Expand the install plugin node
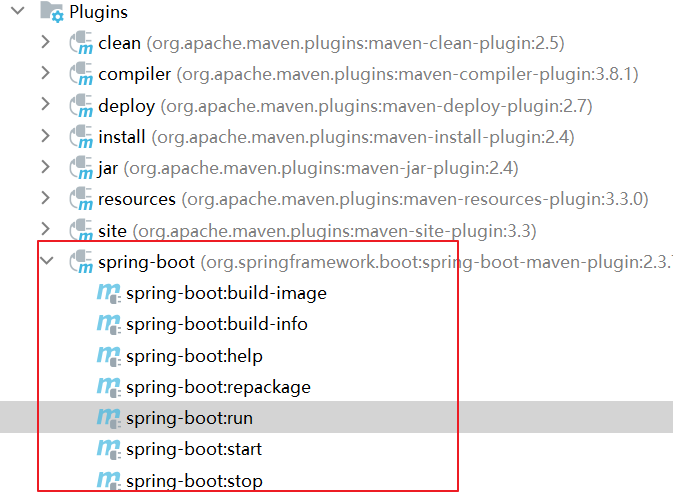The height and width of the screenshot is (494, 673). pyautogui.click(x=45, y=136)
